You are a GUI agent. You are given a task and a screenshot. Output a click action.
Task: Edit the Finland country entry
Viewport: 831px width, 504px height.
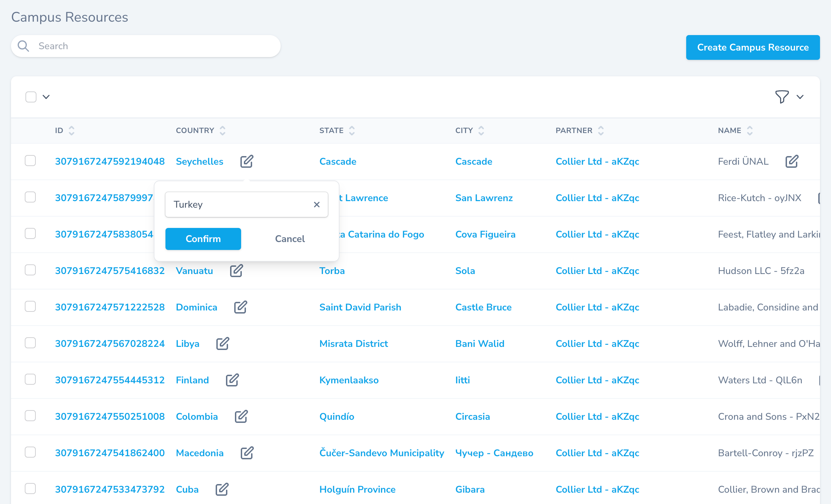pyautogui.click(x=232, y=380)
